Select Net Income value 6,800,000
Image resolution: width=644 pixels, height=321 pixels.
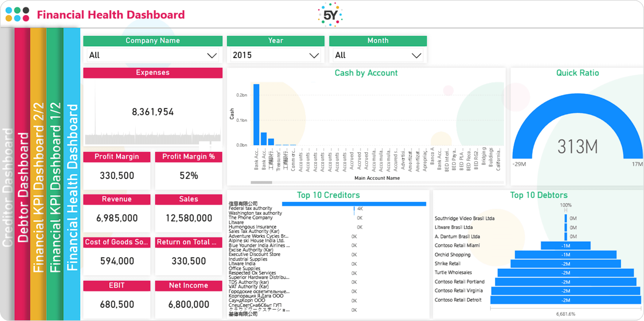pyautogui.click(x=189, y=304)
